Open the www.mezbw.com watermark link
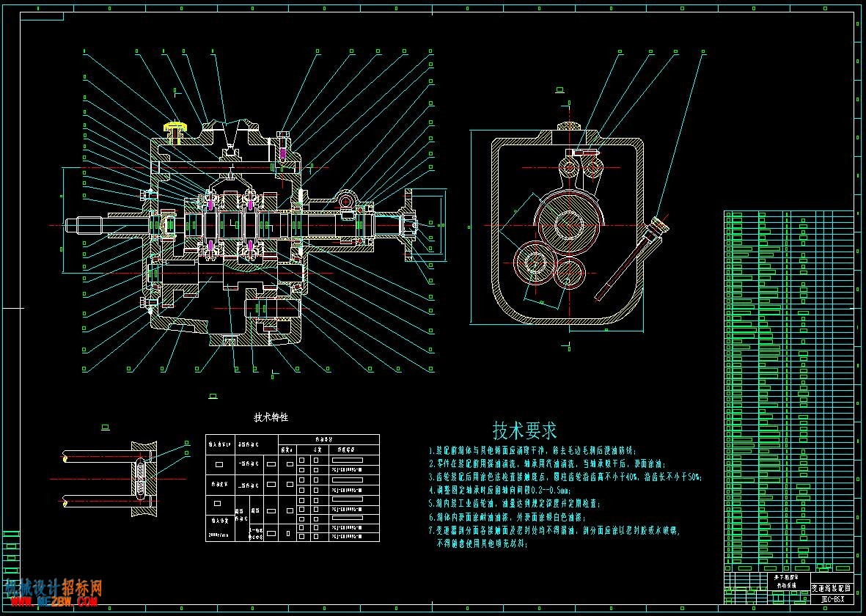The image size is (866, 616). pyautogui.click(x=51, y=601)
